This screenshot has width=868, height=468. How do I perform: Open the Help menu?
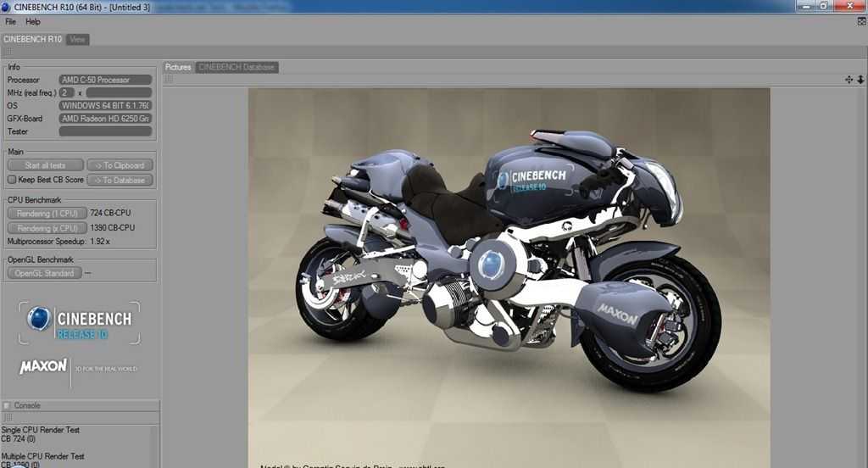pos(33,21)
